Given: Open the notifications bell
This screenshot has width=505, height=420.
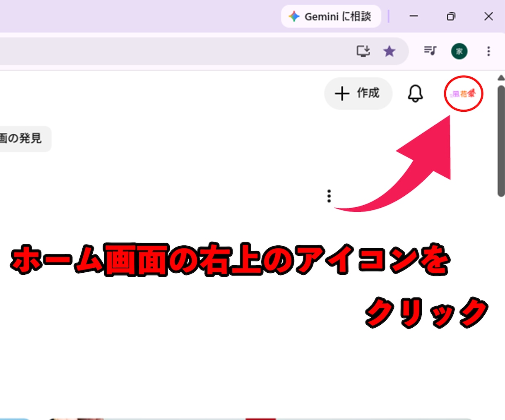Looking at the screenshot, I should pyautogui.click(x=415, y=94).
